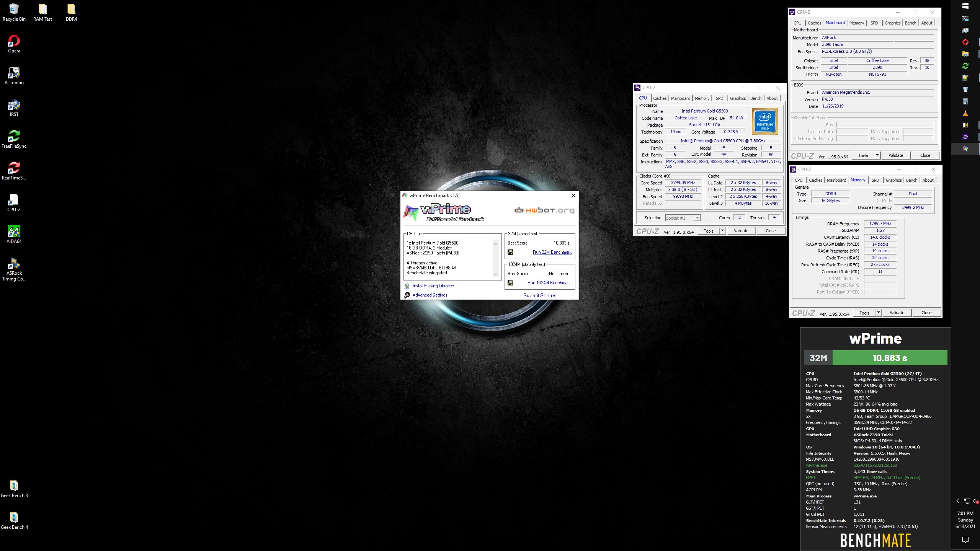Show hidden tray icons chevron
This screenshot has width=980, height=551.
(958, 501)
